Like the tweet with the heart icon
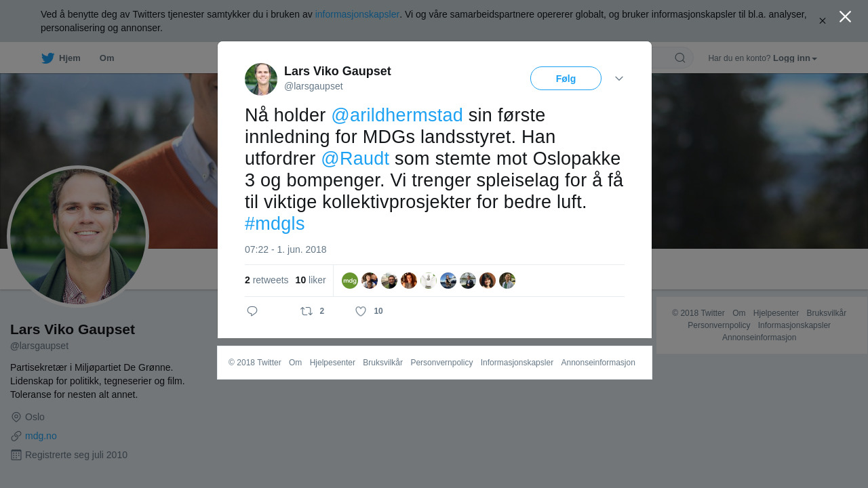868x488 pixels. coord(361,311)
